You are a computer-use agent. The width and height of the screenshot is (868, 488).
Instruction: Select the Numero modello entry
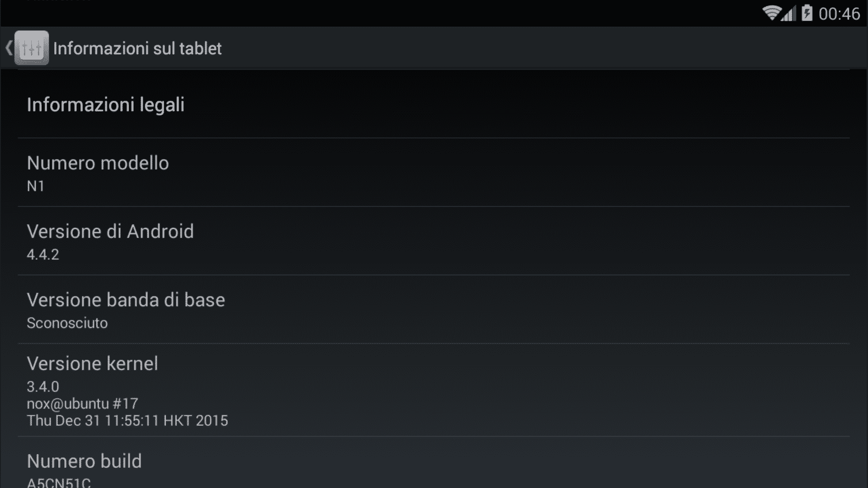434,173
